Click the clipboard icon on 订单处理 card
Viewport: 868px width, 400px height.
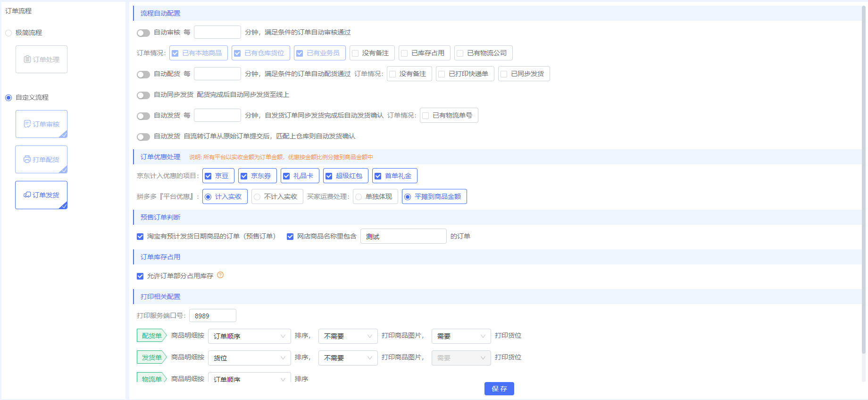(x=27, y=60)
